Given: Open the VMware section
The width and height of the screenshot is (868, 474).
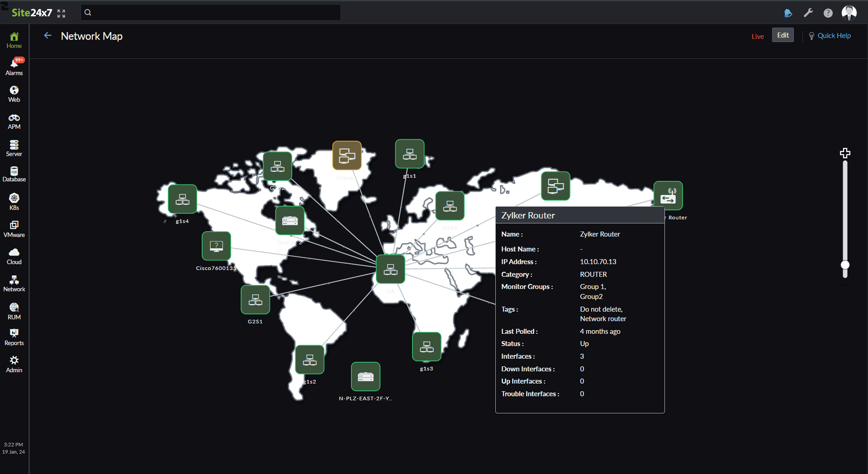Looking at the screenshot, I should tap(14, 229).
